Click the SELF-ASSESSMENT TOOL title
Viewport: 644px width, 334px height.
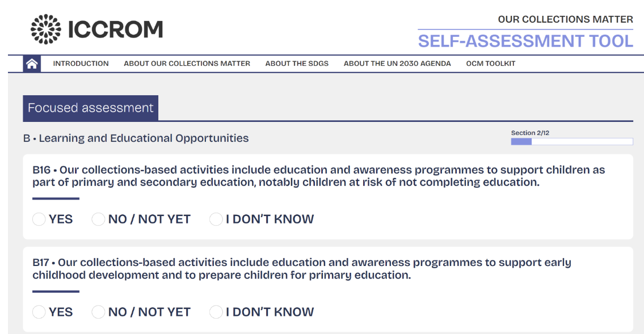click(525, 40)
